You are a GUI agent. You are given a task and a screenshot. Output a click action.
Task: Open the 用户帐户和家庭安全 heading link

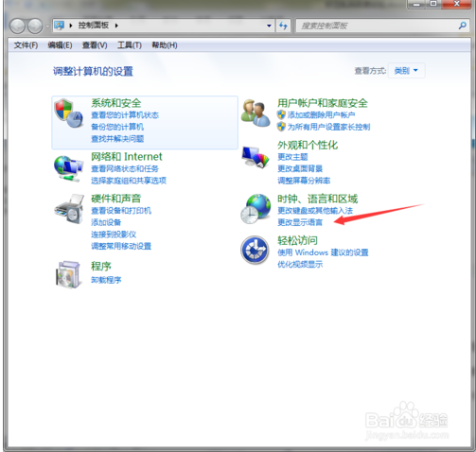(x=323, y=103)
